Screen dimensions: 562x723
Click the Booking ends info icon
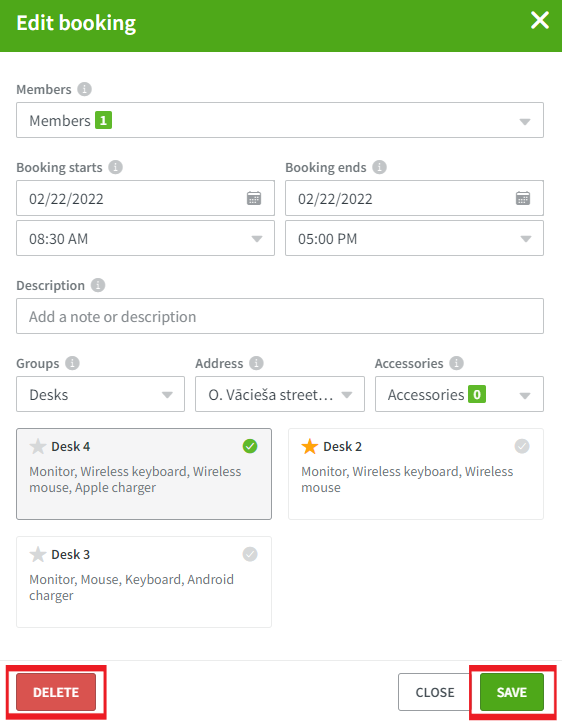pos(379,167)
